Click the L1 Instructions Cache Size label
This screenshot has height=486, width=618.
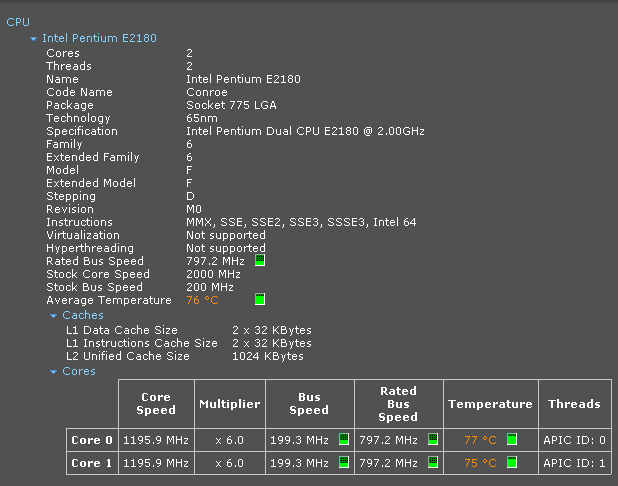pyautogui.click(x=142, y=343)
